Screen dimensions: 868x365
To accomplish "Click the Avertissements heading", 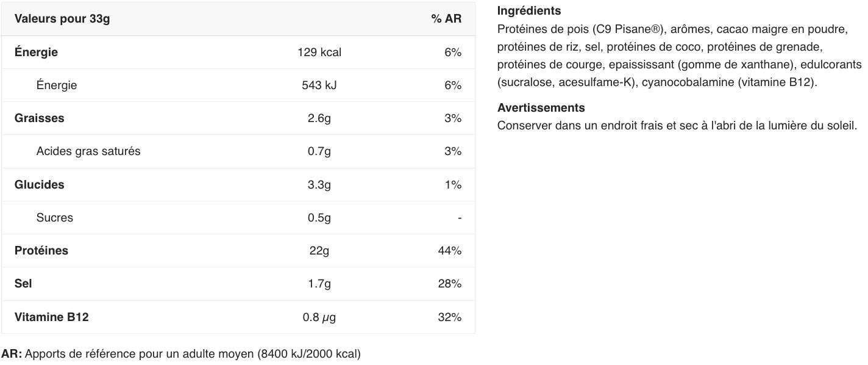I will (x=541, y=108).
